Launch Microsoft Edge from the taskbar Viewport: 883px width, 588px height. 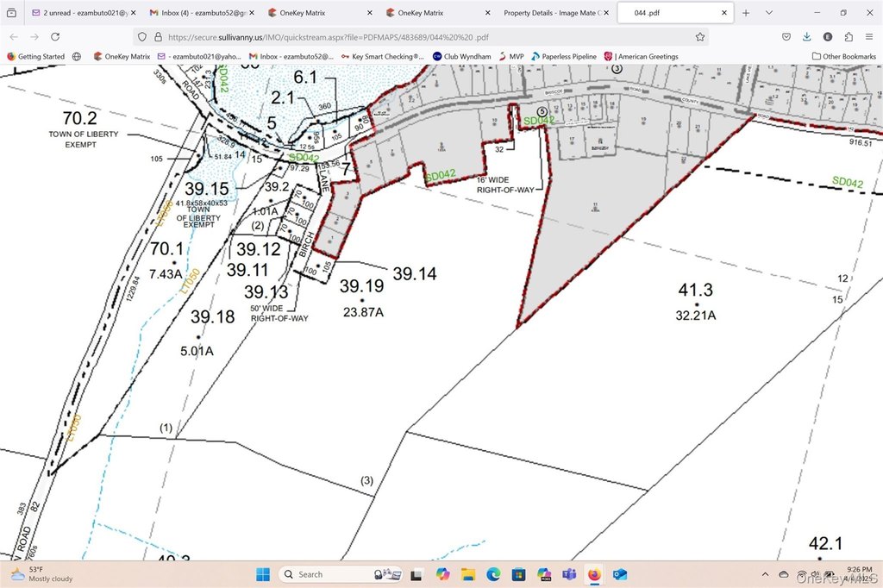click(493, 574)
